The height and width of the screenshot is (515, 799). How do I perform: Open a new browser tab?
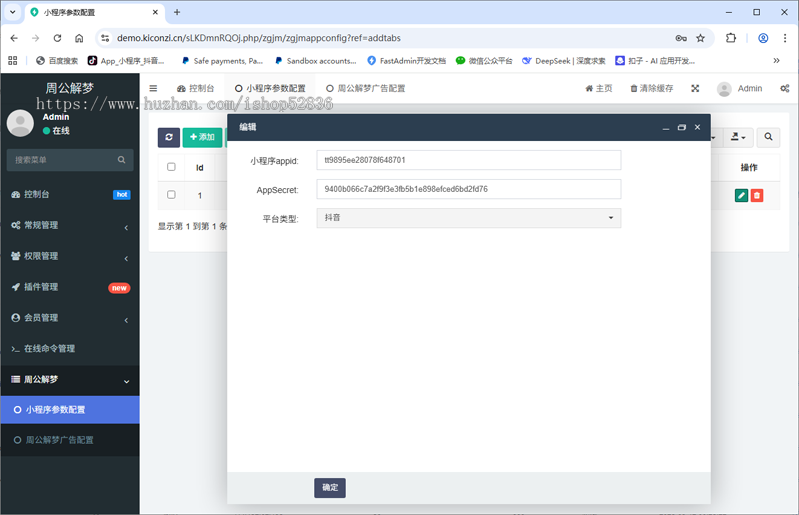pos(177,12)
